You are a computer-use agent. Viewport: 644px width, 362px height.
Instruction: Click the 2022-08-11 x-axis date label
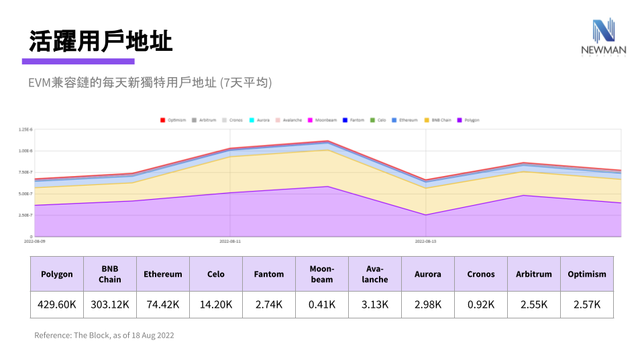click(230, 241)
